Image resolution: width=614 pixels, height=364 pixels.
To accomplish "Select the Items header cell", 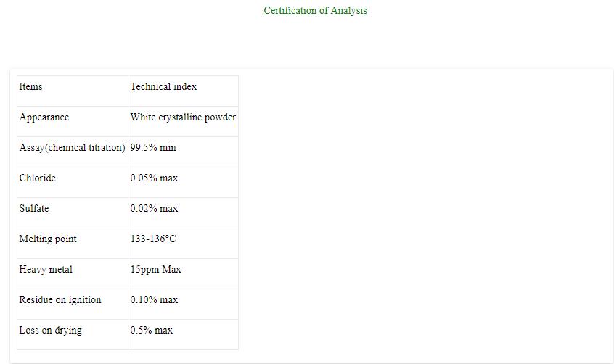I will click(30, 87).
